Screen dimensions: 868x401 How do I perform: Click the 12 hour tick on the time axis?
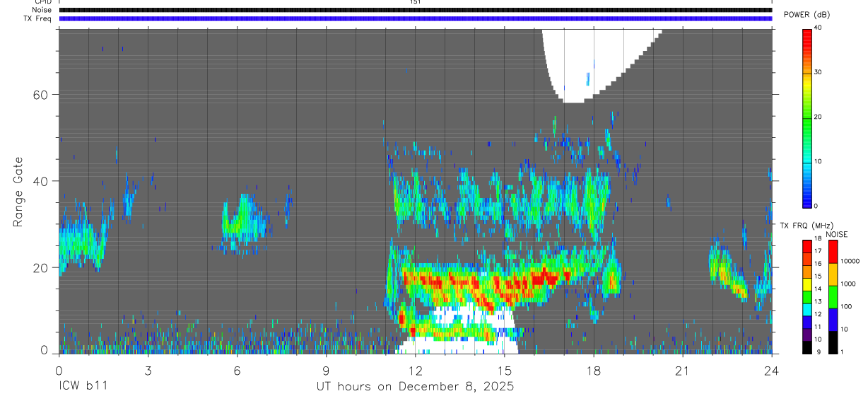point(415,370)
